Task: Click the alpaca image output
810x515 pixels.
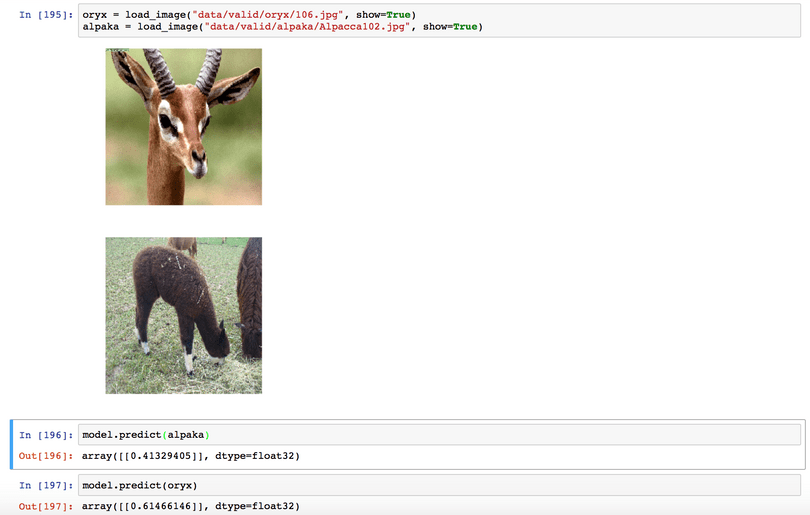Action: coord(183,316)
